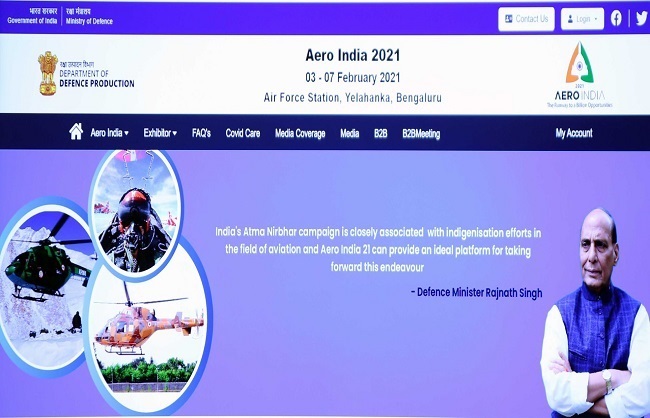Go to Home via house icon
The width and height of the screenshot is (650, 418).
(76, 132)
